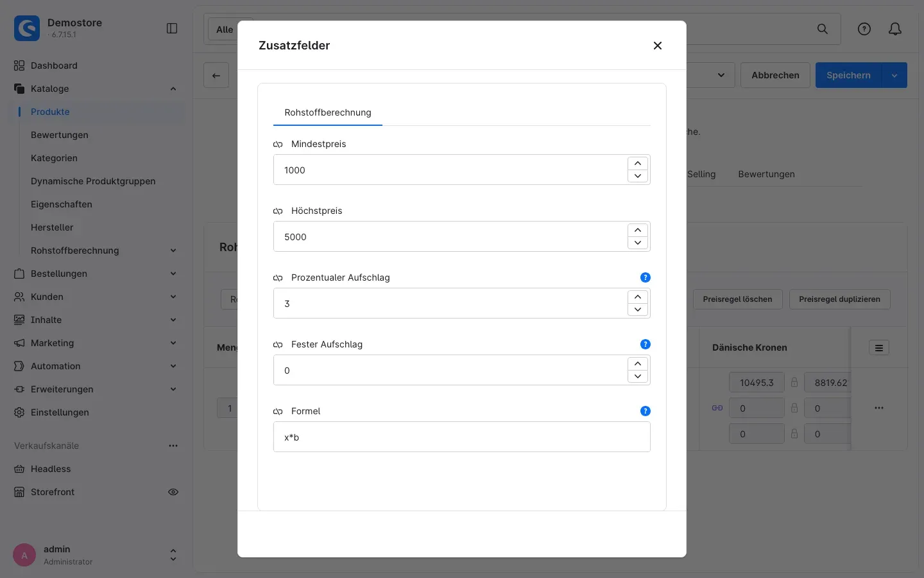Open the help icon in top bar
Image resolution: width=924 pixels, height=578 pixels.
(864, 29)
